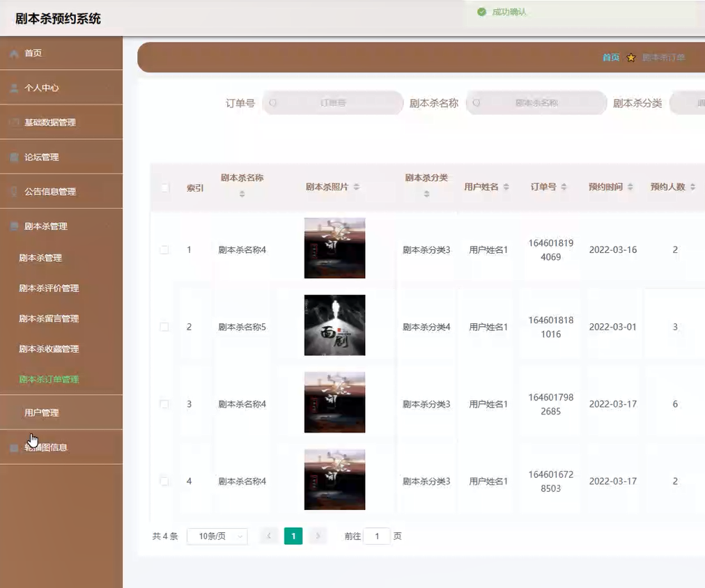Select page 1 pagination button

click(x=293, y=536)
